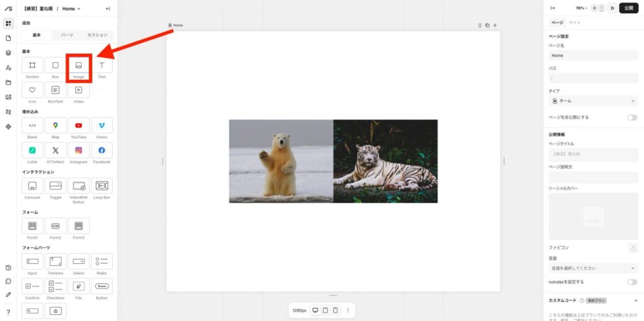Select the Checkbox form part
The height and width of the screenshot is (321, 644).
pos(55,286)
